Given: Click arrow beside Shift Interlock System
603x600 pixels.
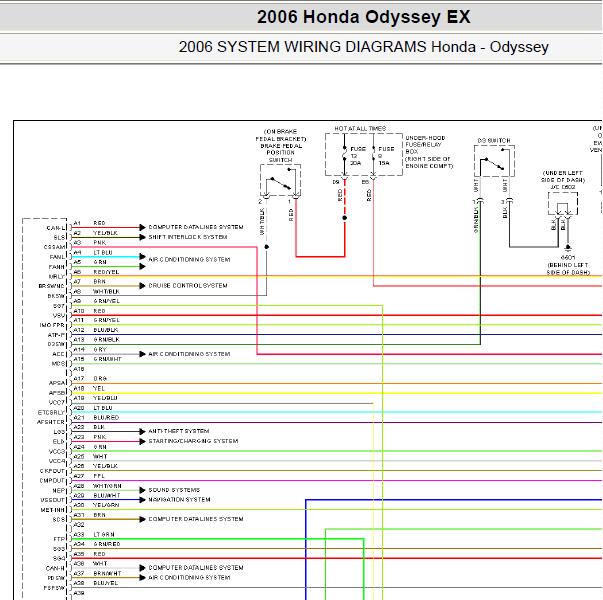Looking at the screenshot, I should (x=142, y=237).
